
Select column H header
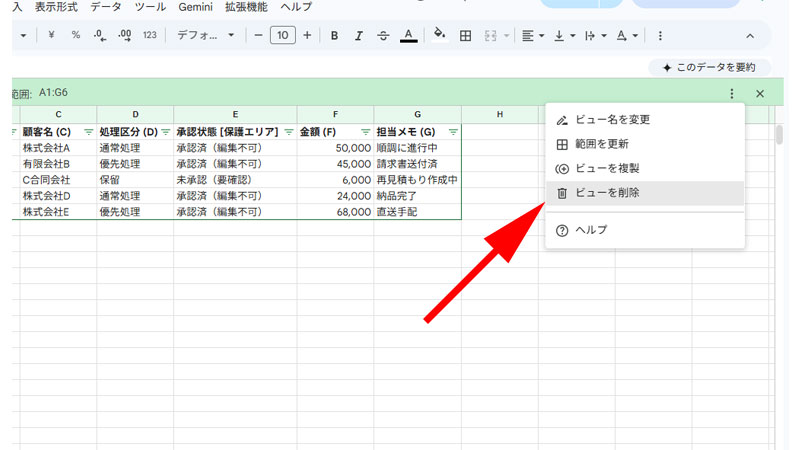click(x=500, y=115)
